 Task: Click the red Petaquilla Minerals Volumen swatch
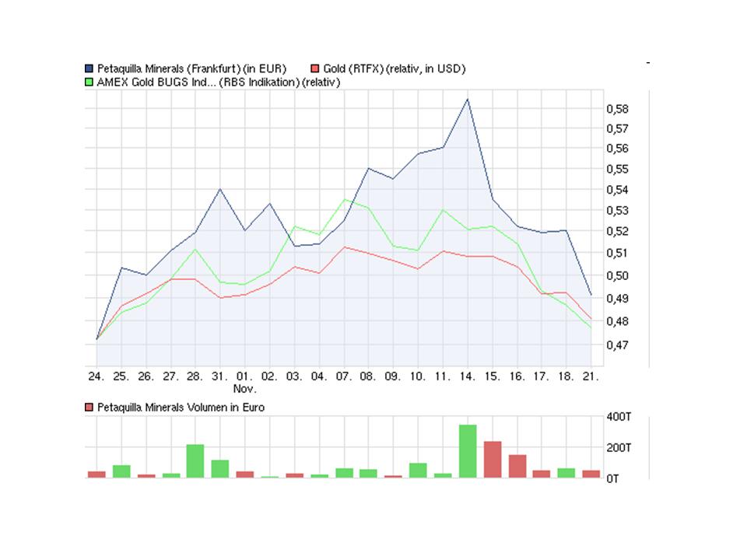point(89,407)
